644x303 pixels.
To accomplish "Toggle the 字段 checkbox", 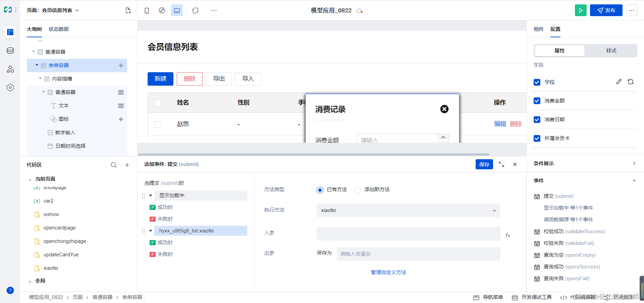I will pyautogui.click(x=537, y=82).
